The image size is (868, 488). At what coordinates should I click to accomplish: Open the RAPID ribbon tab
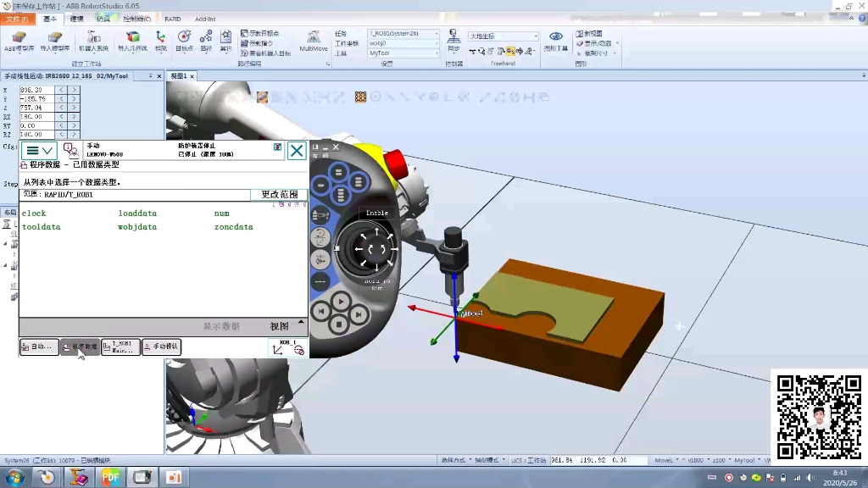173,19
